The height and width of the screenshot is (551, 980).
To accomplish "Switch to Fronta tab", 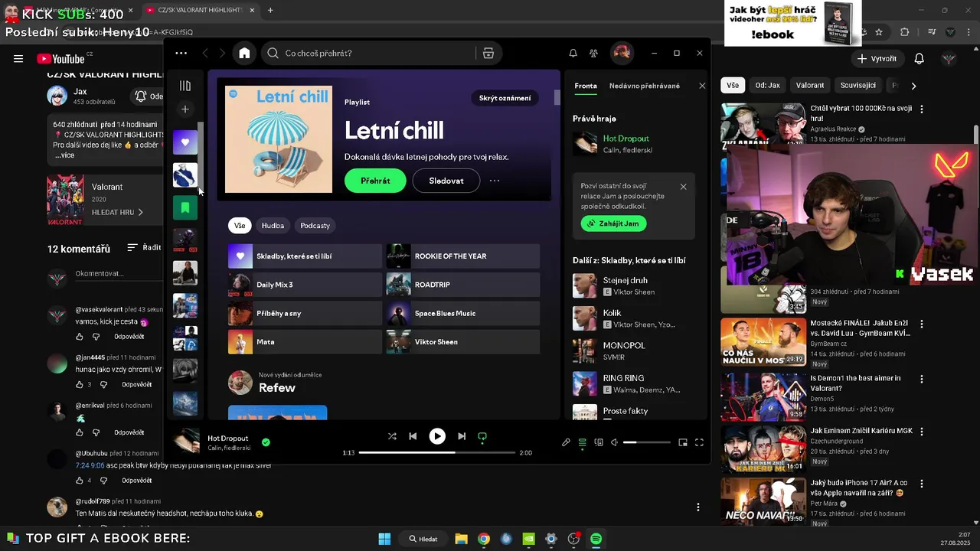I will pyautogui.click(x=586, y=86).
